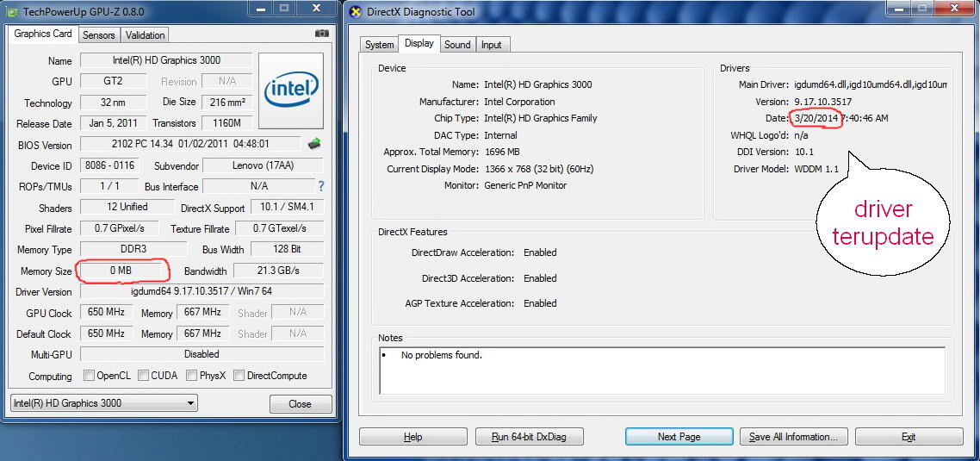Click the Main Driver igdumd64.dll text
Screen dimensions: 980x461
tap(871, 84)
